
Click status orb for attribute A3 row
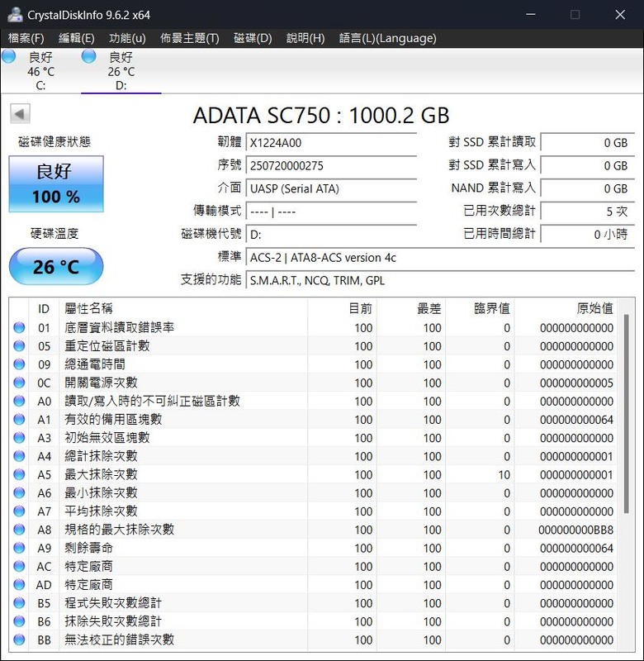[19, 438]
